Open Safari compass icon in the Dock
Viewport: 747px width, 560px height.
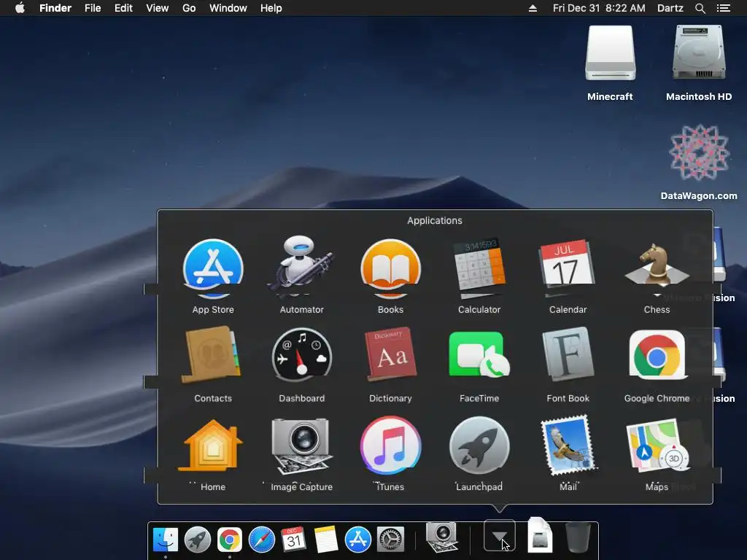tap(262, 540)
